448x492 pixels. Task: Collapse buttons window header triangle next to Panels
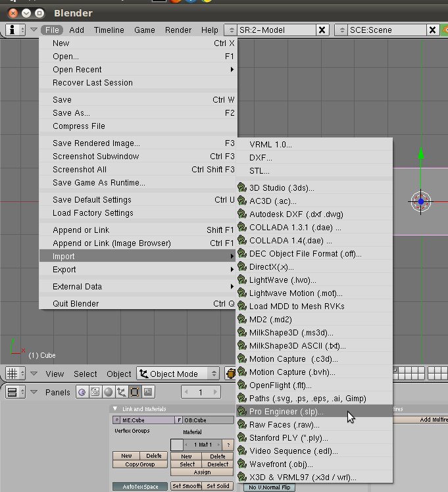(x=34, y=392)
